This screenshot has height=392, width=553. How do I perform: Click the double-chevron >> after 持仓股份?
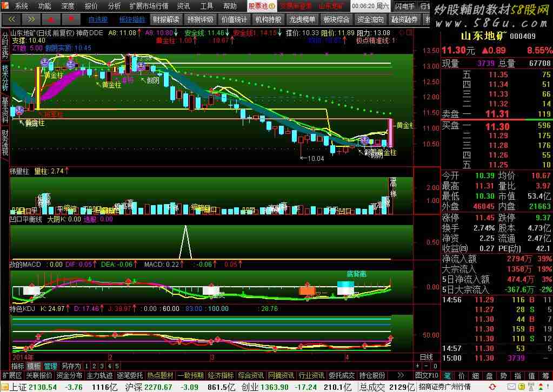click(x=401, y=375)
